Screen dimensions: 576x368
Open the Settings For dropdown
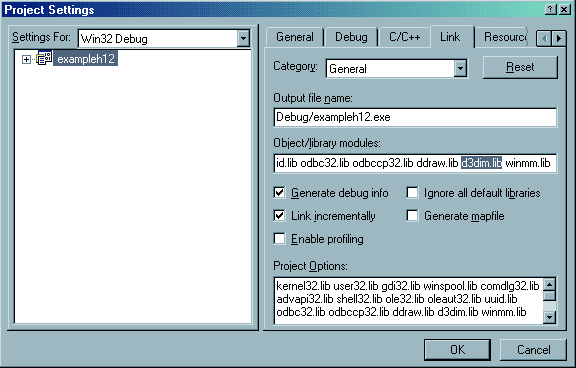pos(243,38)
